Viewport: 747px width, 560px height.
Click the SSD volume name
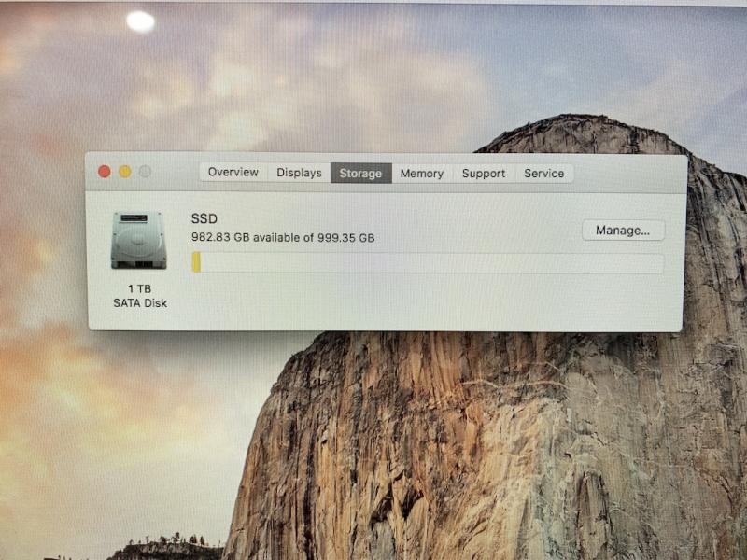pos(204,218)
